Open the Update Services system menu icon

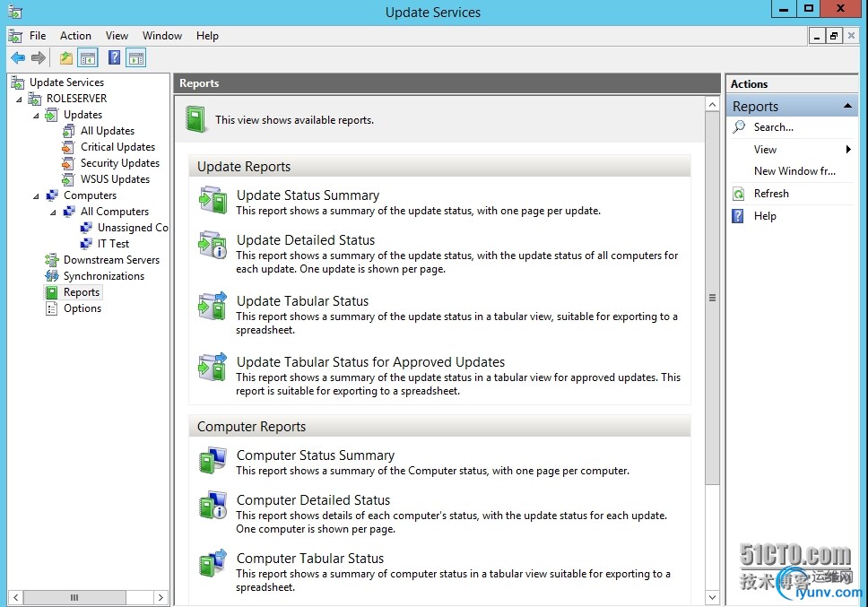click(15, 12)
